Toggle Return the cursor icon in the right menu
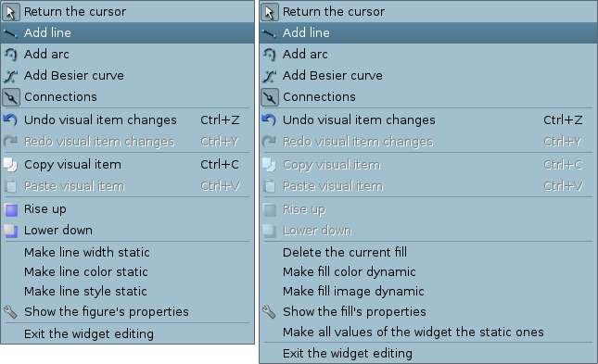 269,12
